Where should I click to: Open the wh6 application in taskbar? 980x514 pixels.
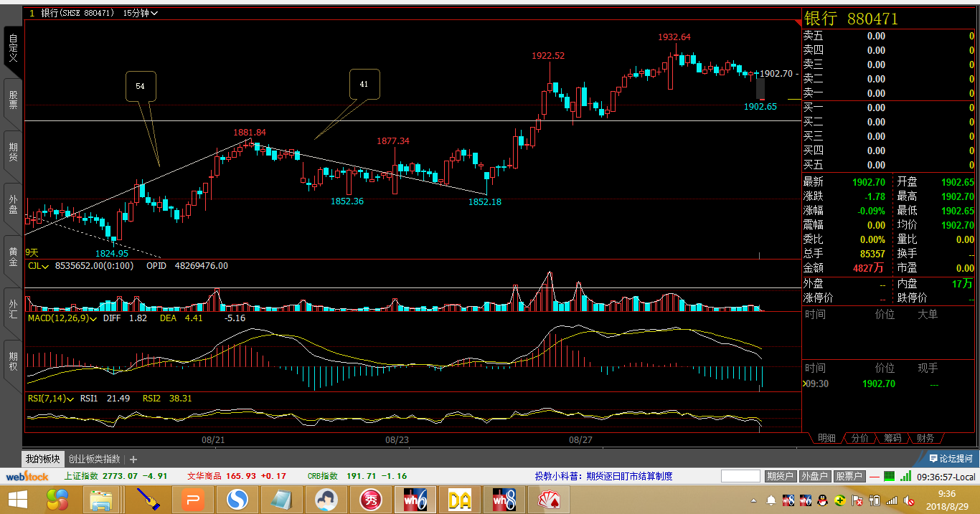pos(416,499)
